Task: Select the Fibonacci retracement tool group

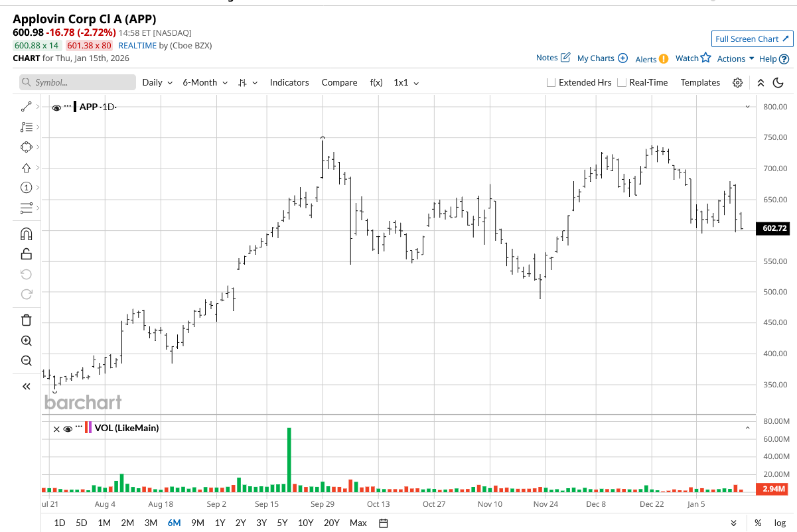Action: tap(27, 127)
